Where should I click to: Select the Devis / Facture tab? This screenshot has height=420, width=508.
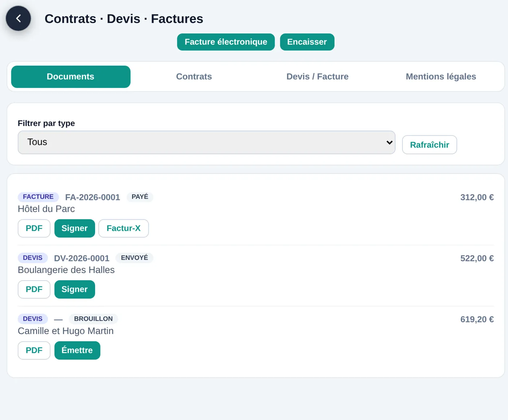coord(317,77)
